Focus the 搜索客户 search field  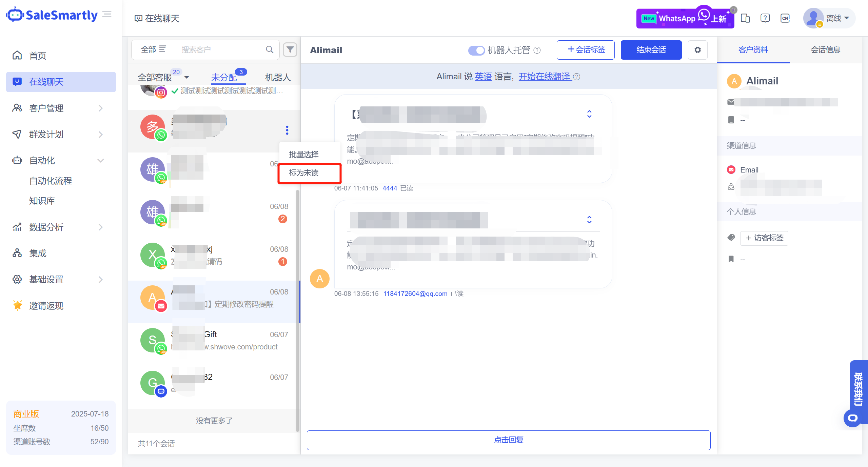point(220,50)
